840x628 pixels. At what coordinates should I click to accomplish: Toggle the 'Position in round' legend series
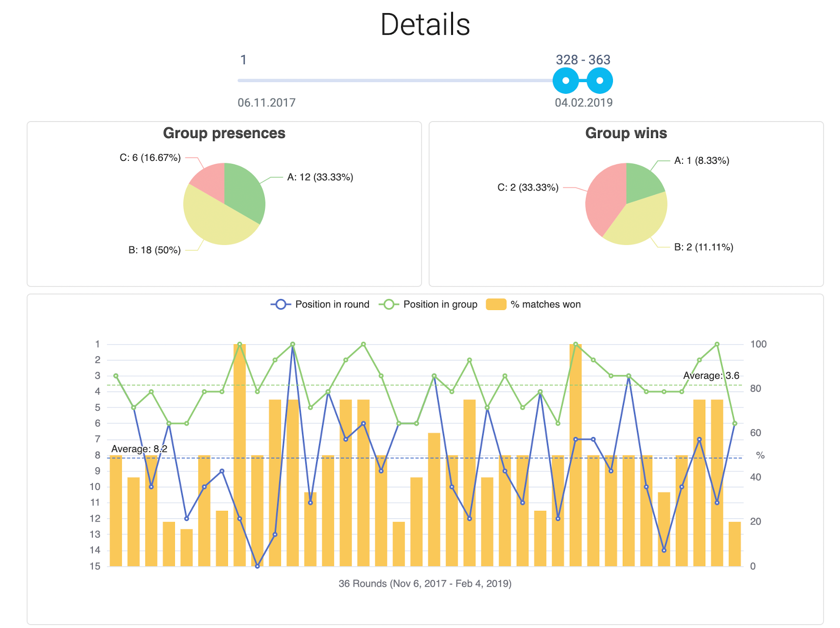(332, 304)
